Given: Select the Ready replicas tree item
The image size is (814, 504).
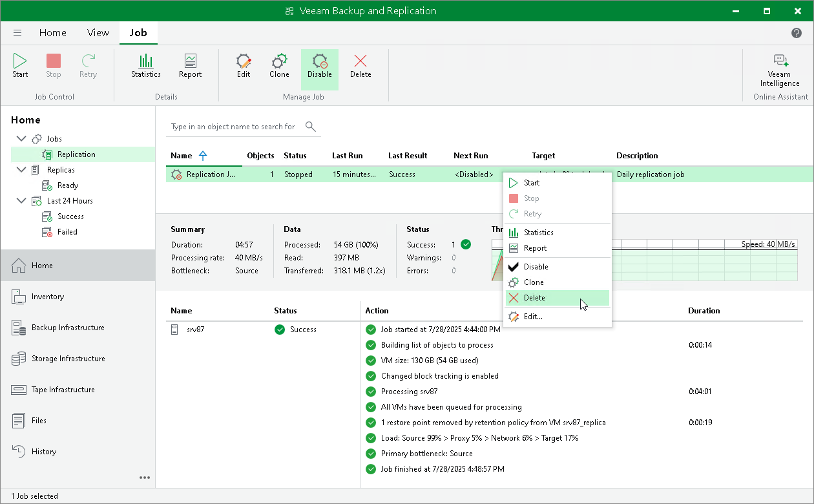Looking at the screenshot, I should click(68, 185).
